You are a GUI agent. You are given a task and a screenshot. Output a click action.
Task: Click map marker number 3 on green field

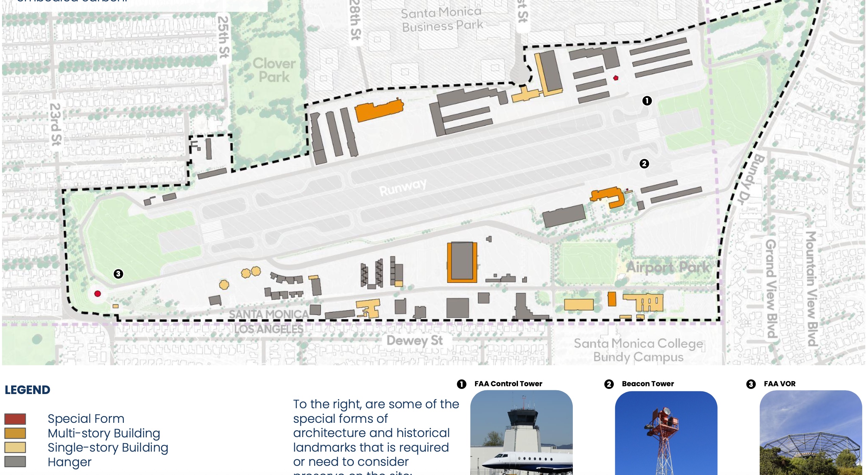point(118,274)
